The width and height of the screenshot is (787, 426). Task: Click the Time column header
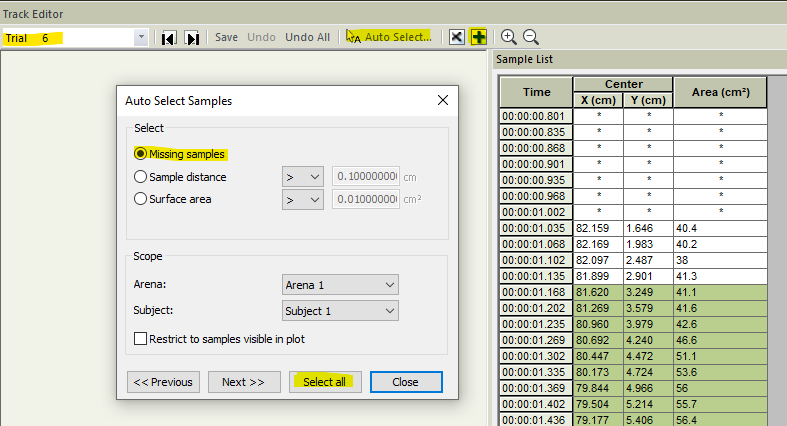[x=537, y=92]
